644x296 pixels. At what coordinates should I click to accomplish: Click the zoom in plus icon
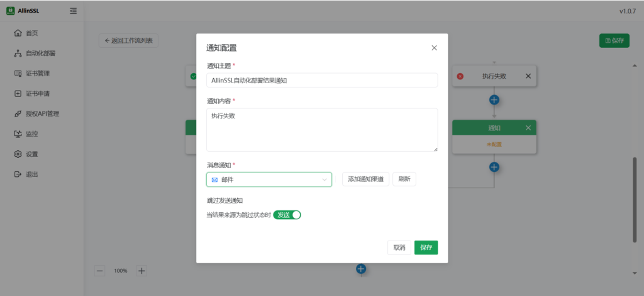(x=142, y=271)
